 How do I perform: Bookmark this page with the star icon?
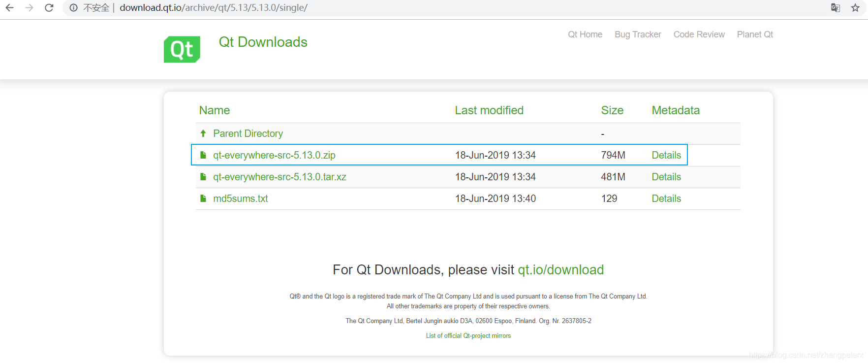855,8
